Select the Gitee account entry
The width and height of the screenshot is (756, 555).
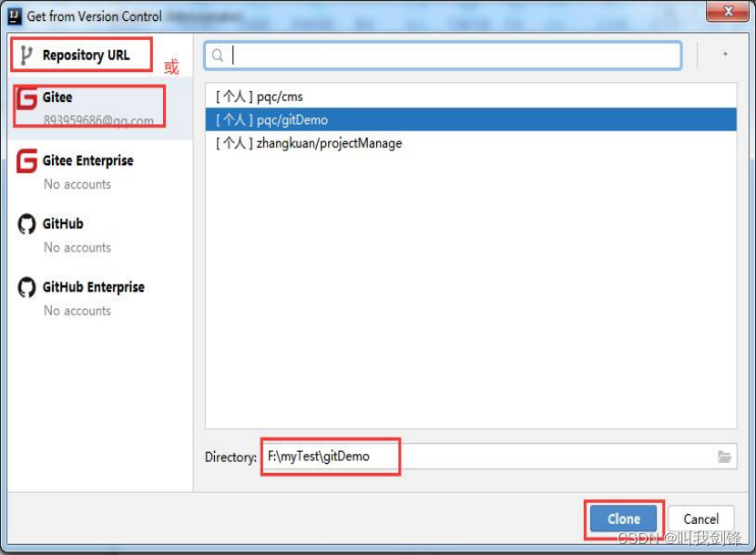pyautogui.click(x=100, y=108)
